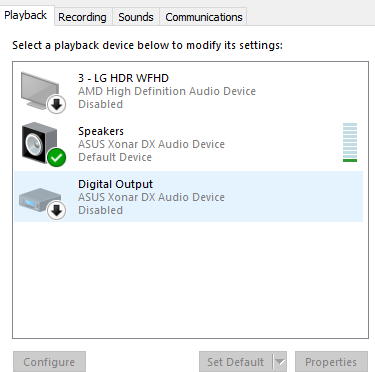375x372 pixels.
Task: Click empty area in the device list
Action: pos(190,280)
